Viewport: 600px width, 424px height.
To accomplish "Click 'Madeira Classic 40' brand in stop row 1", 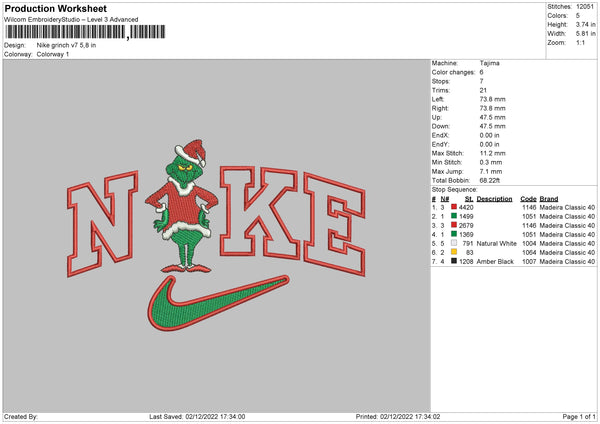I will (567, 207).
